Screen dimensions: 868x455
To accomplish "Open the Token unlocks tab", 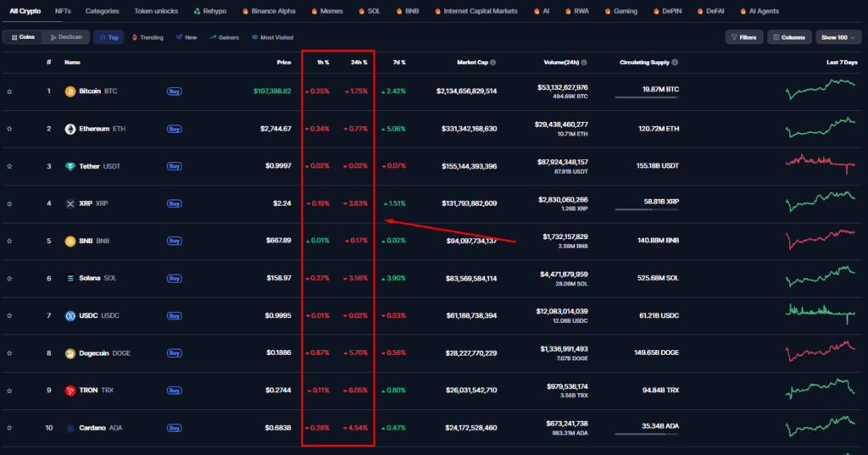I will pos(156,11).
